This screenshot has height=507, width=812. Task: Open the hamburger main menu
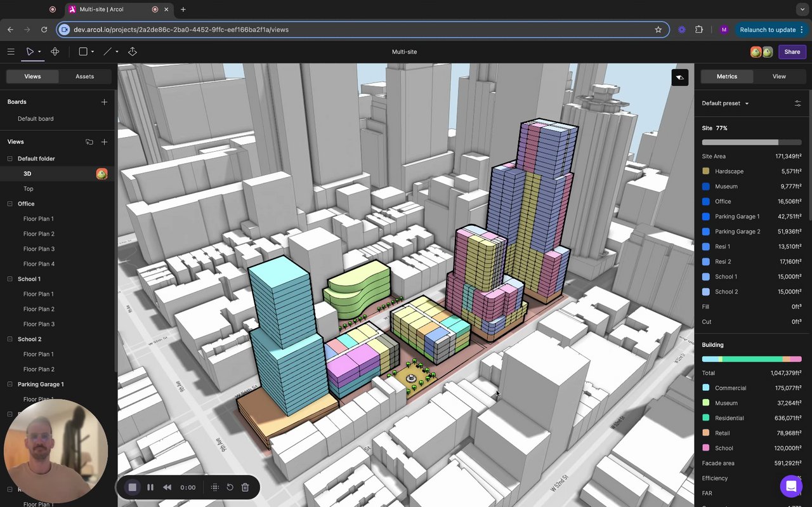click(x=11, y=52)
